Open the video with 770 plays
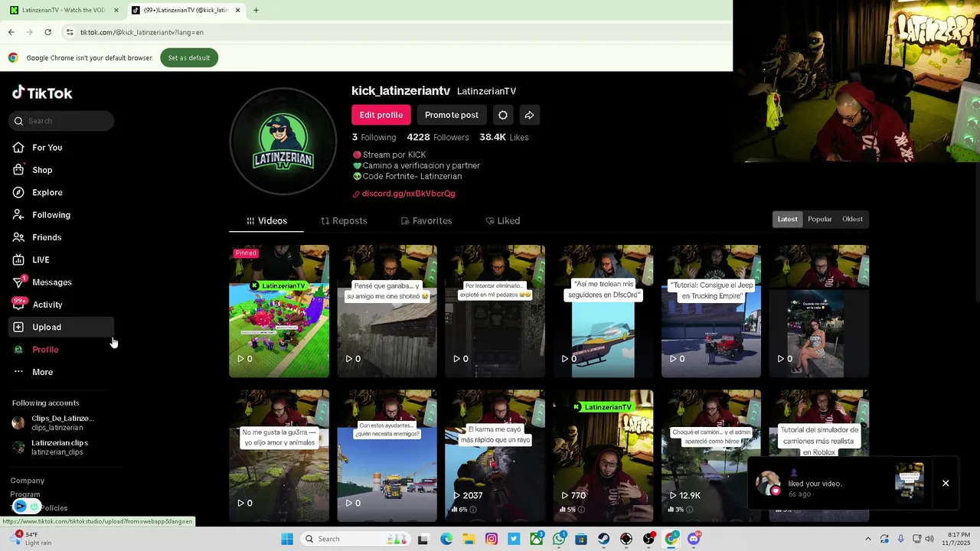Screen dimensions: 980x551 point(603,455)
